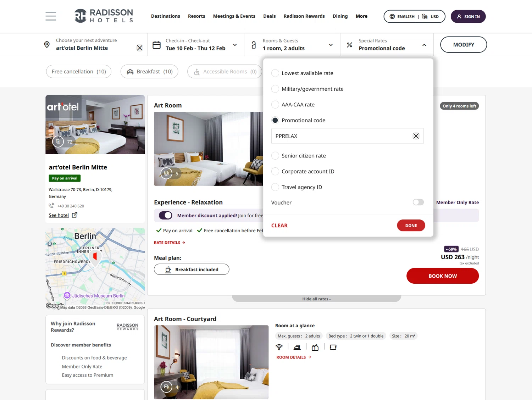The width and height of the screenshot is (532, 400).
Task: Open Radisson Rewards menu item
Action: 304,16
